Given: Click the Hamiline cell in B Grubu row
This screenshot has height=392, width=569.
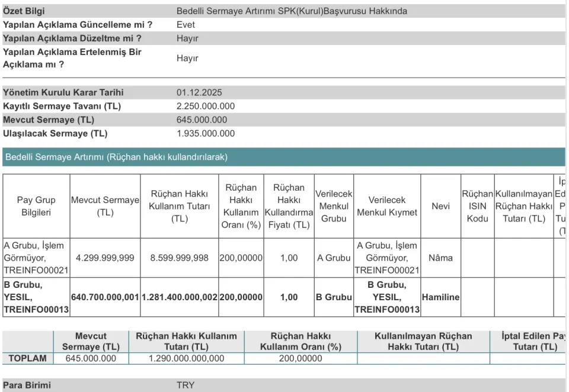Looking at the screenshot, I should [x=440, y=297].
